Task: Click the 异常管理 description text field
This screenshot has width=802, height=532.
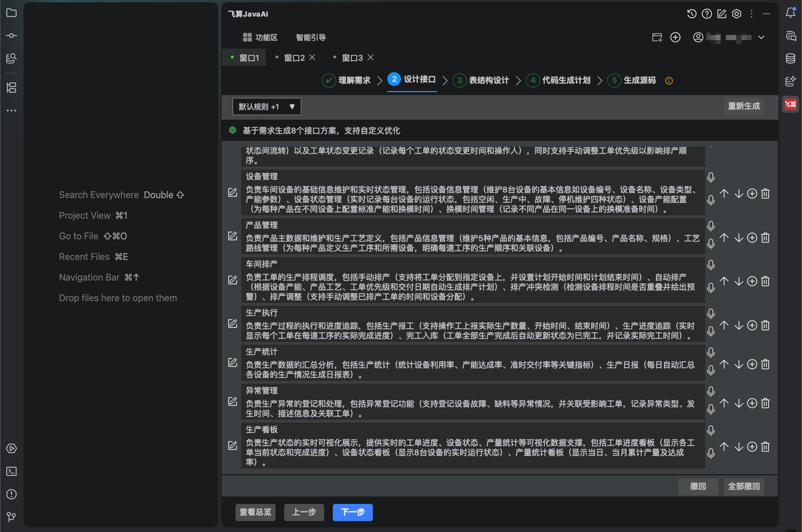Action: [473, 409]
